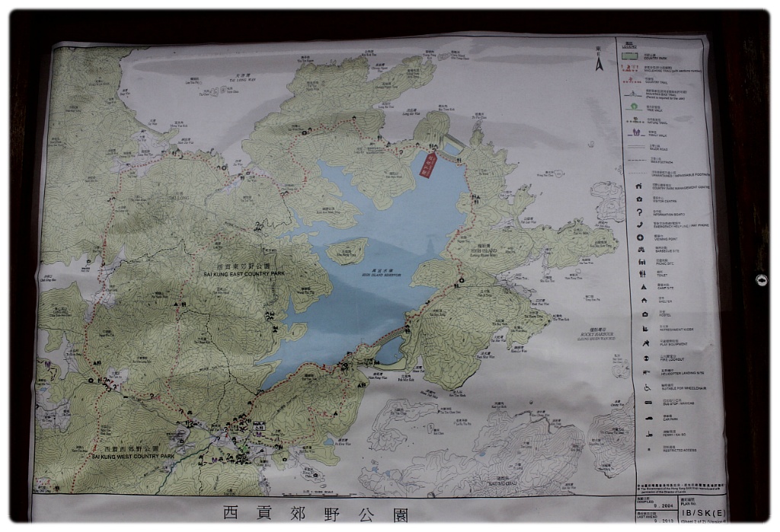The image size is (780, 532).
Task: Select the Helicopter Landing Site icon
Action: [x=646, y=372]
